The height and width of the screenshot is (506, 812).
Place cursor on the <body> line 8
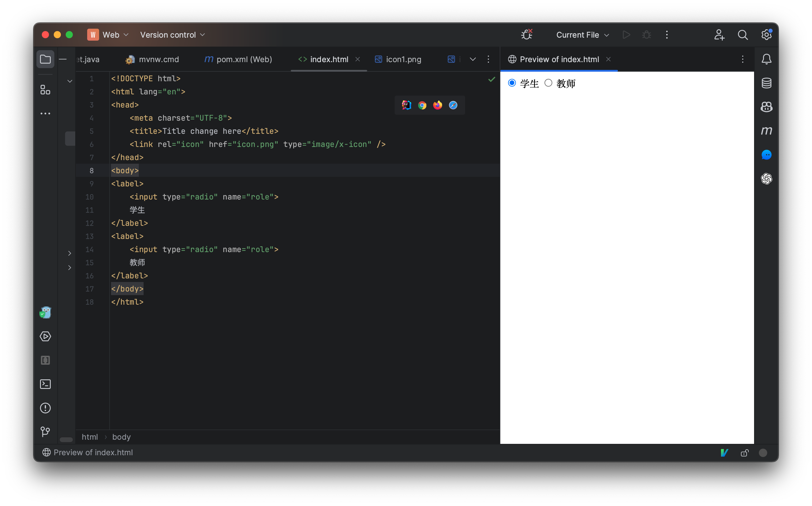(125, 170)
